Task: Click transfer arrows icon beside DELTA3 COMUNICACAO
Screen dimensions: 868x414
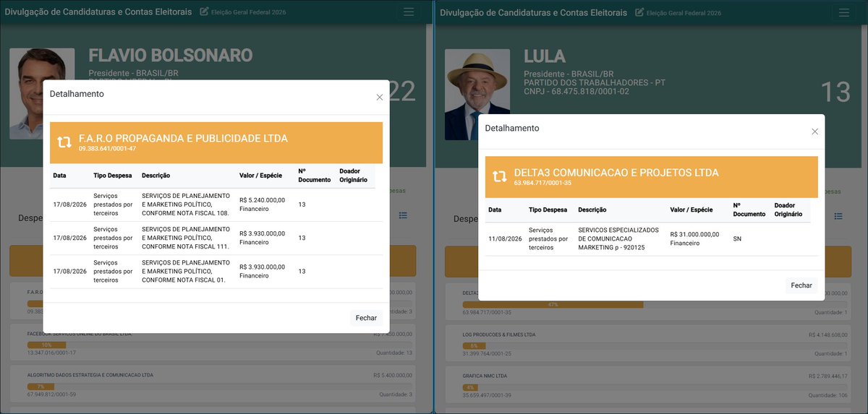Action: coord(500,176)
